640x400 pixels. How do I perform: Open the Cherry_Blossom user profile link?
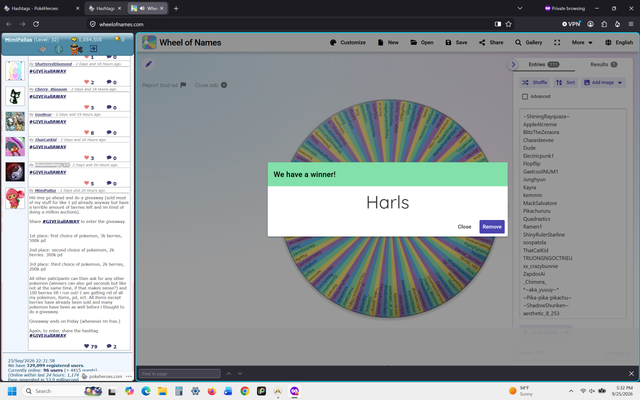click(x=51, y=89)
